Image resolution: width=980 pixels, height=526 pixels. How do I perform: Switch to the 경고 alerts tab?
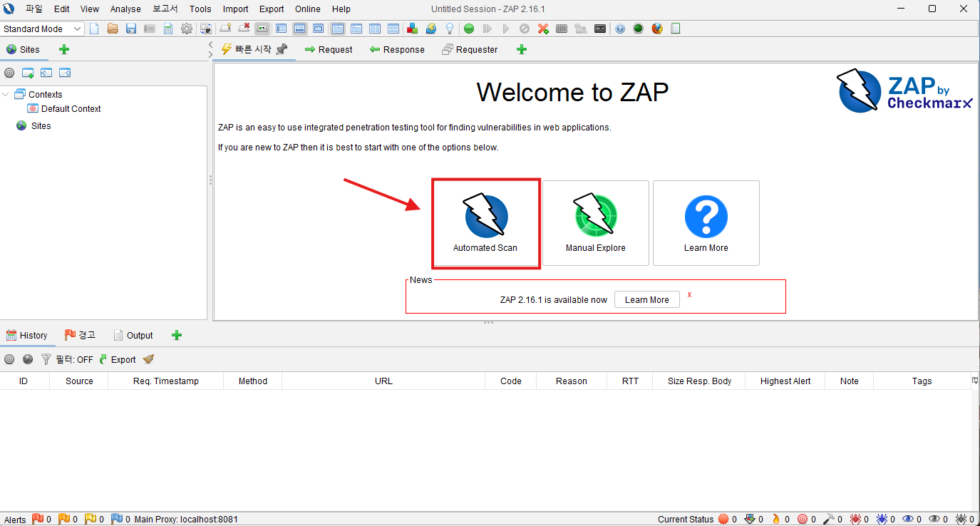(x=80, y=335)
